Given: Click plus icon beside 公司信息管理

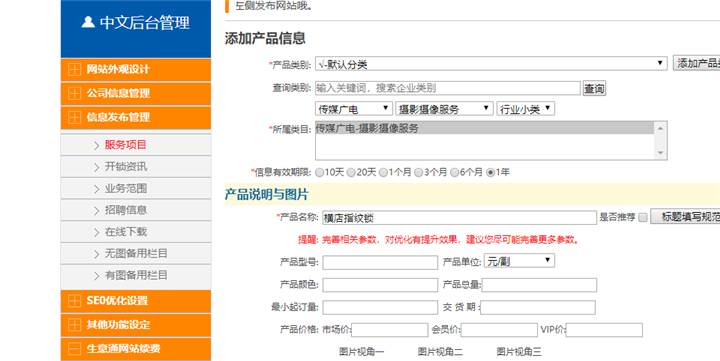Looking at the screenshot, I should click(74, 93).
